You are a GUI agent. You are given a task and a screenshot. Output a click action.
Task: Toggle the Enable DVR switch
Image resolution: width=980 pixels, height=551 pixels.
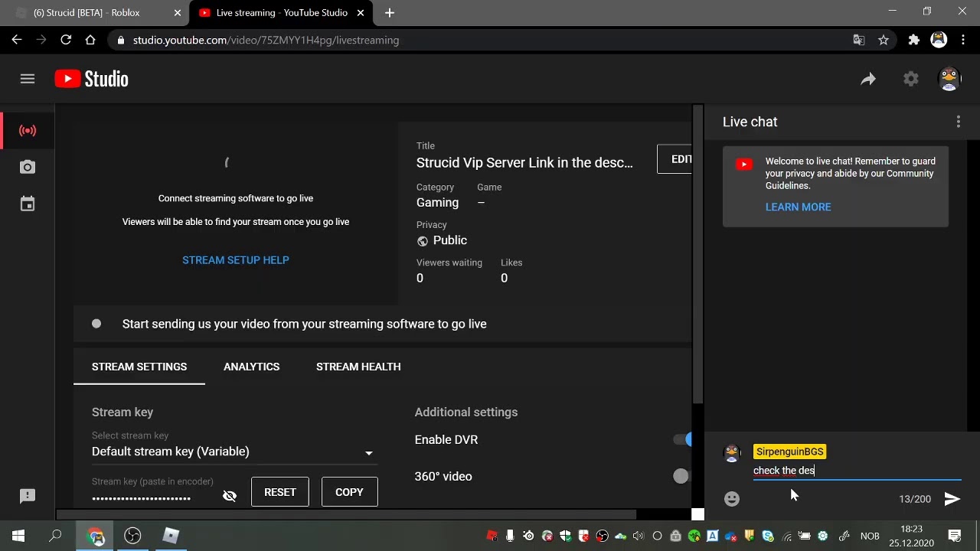pyautogui.click(x=682, y=439)
